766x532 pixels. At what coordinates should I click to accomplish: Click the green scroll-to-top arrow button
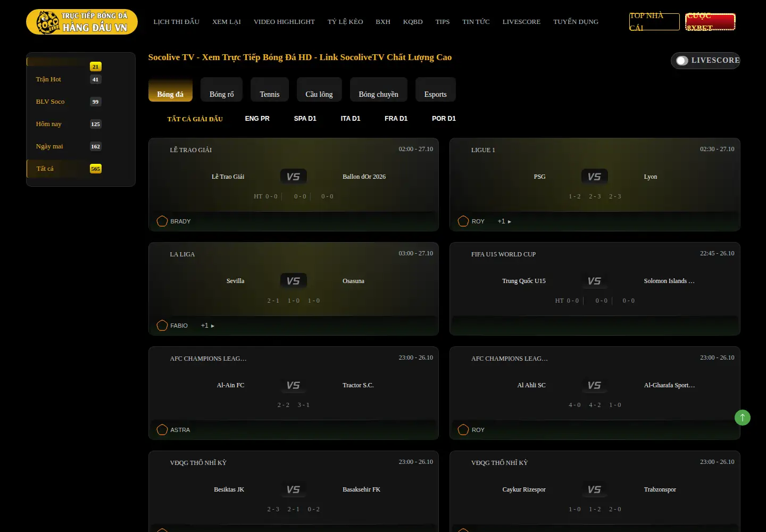click(743, 418)
